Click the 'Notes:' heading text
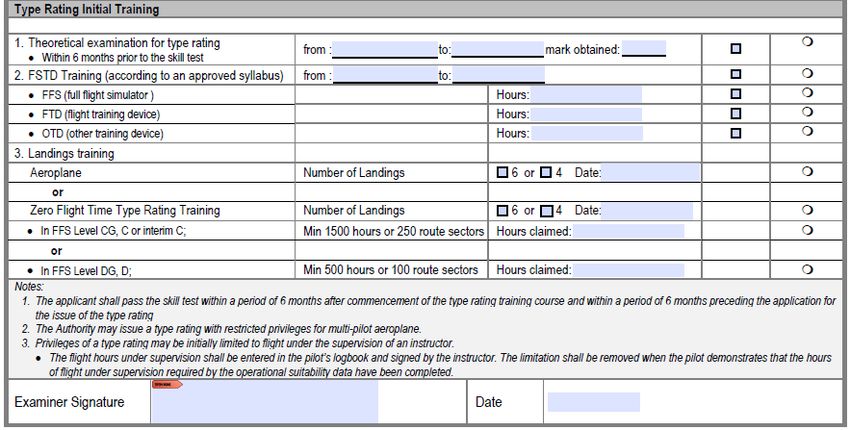Image resolution: width=850 pixels, height=430 pixels. point(29,286)
